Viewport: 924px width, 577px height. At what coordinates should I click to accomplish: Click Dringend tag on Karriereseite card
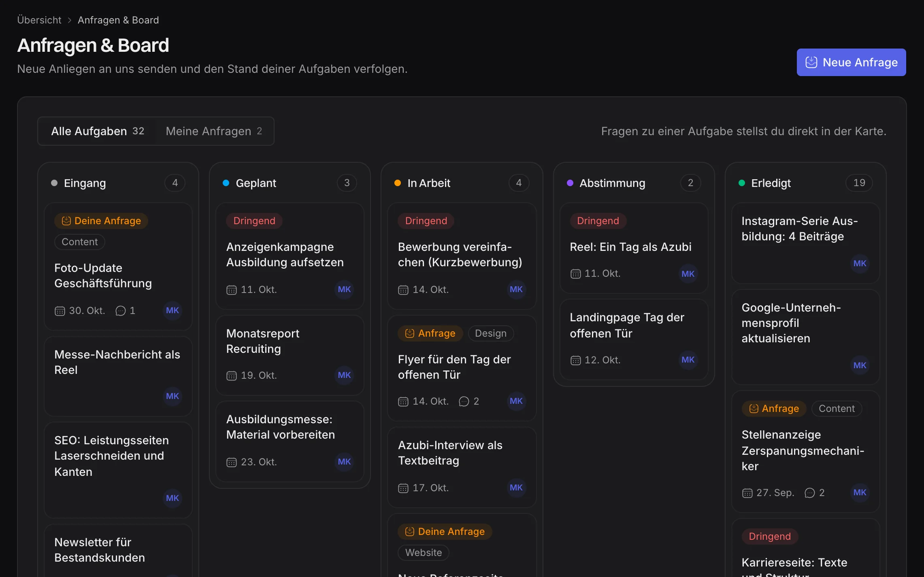click(770, 537)
